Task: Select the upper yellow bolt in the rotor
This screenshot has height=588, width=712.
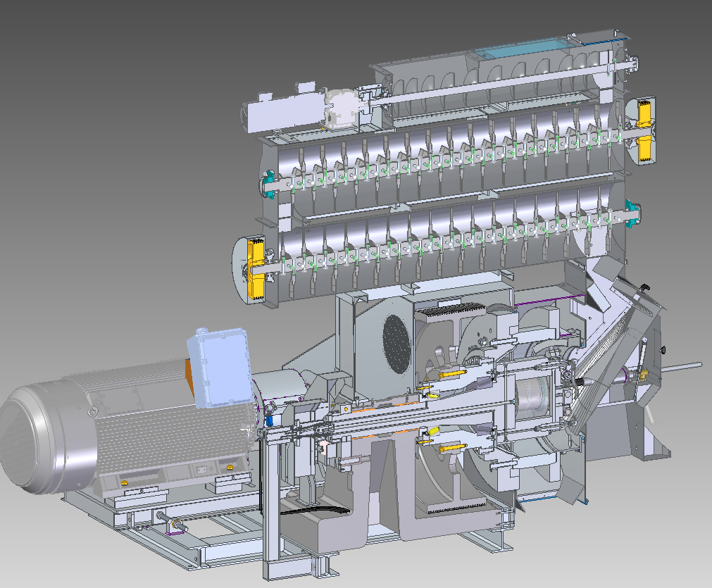Action: click(x=451, y=373)
